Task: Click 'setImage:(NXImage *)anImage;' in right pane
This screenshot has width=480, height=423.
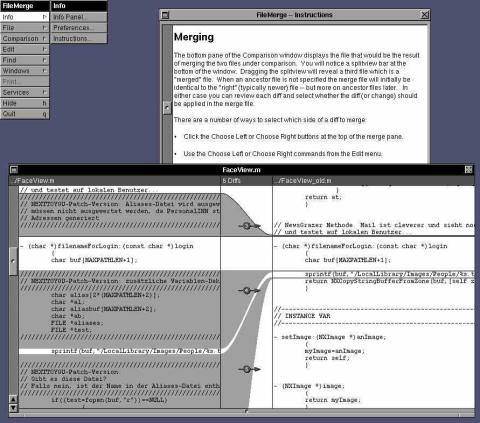Action: point(333,337)
